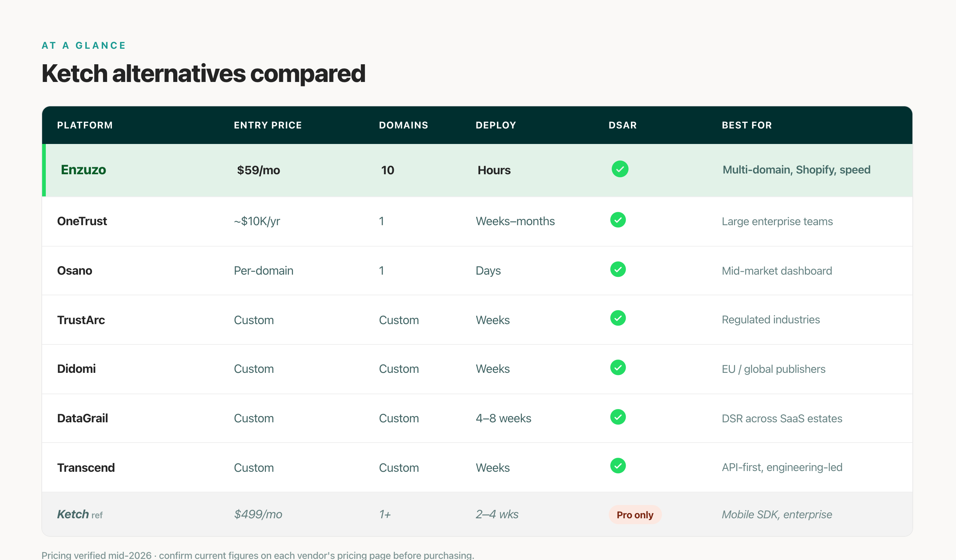The image size is (956, 560).
Task: Click the 'AT A GLANCE' label
Action: pos(84,45)
